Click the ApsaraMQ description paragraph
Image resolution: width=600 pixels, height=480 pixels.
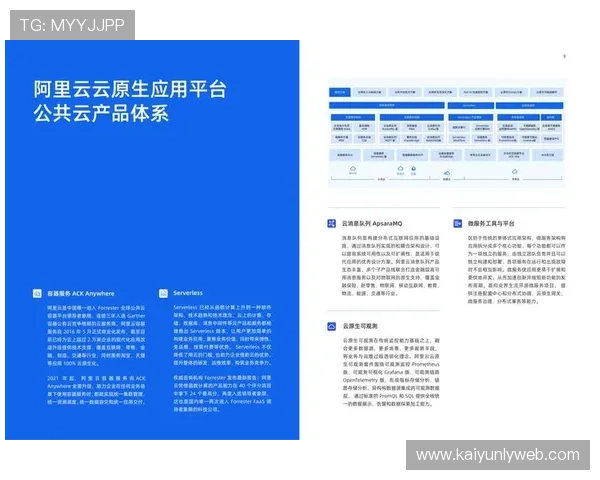coord(391,266)
